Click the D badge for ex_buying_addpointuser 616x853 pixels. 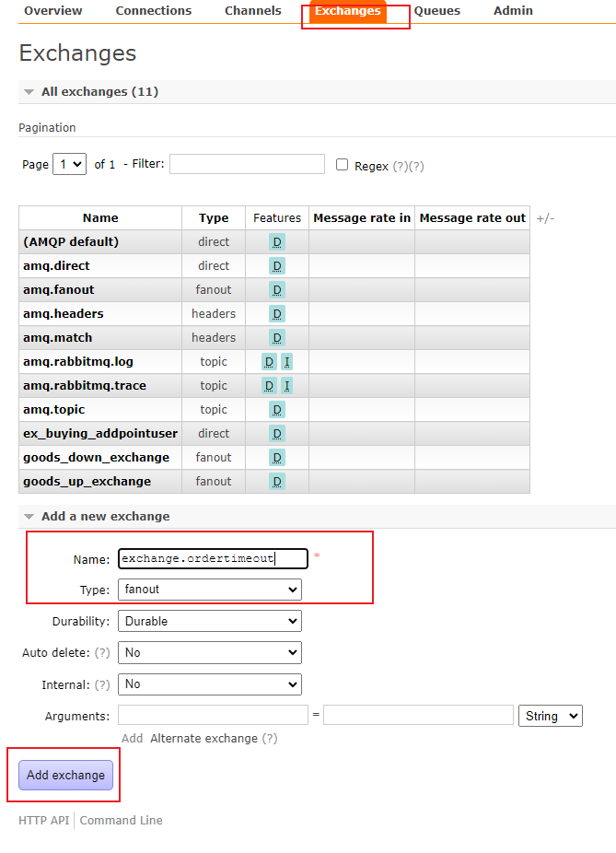click(x=277, y=434)
